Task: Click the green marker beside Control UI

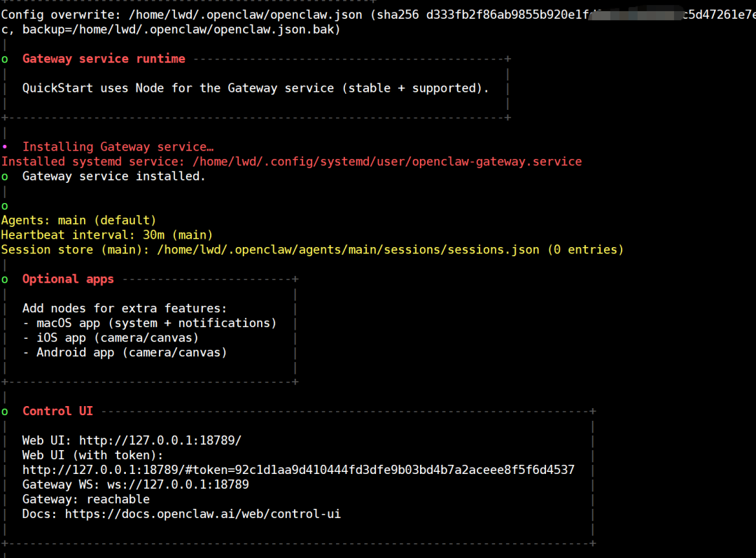Action: point(5,412)
